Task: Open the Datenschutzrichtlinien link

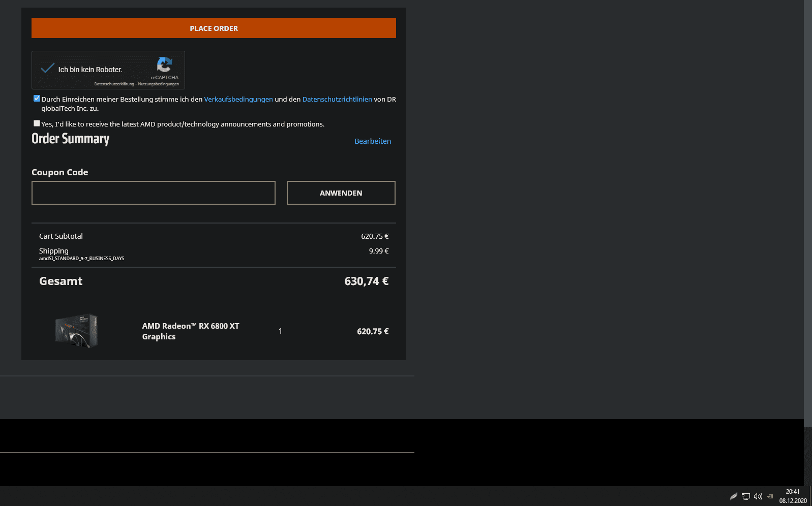Action: pyautogui.click(x=337, y=99)
